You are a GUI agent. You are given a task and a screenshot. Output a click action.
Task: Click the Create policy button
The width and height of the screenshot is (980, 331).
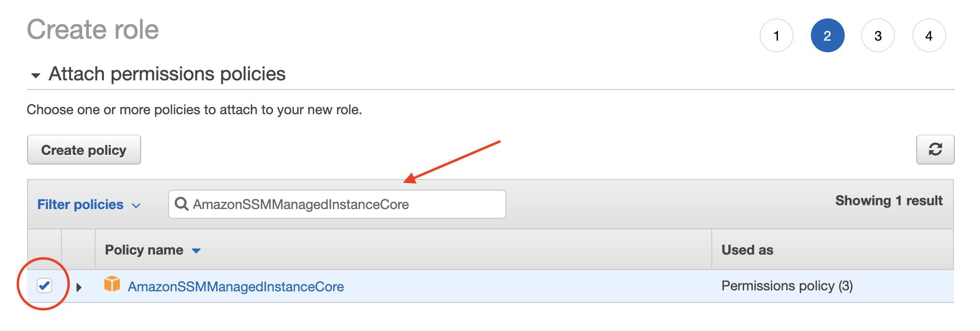(x=84, y=150)
